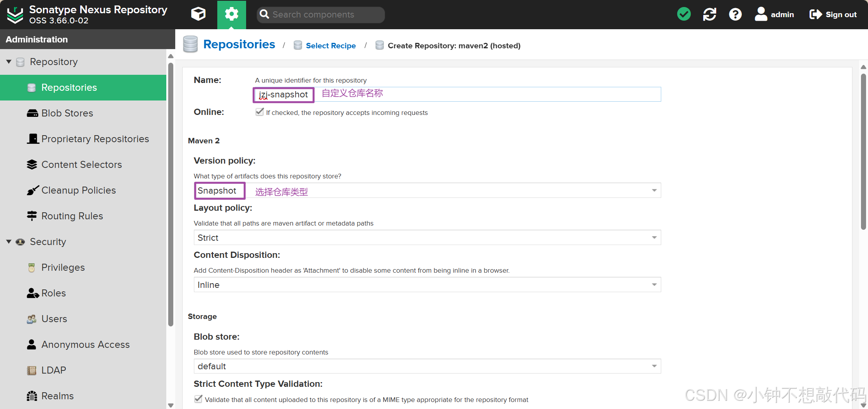This screenshot has width=868, height=409.
Task: Open Anonymous Access menu item
Action: click(x=83, y=345)
